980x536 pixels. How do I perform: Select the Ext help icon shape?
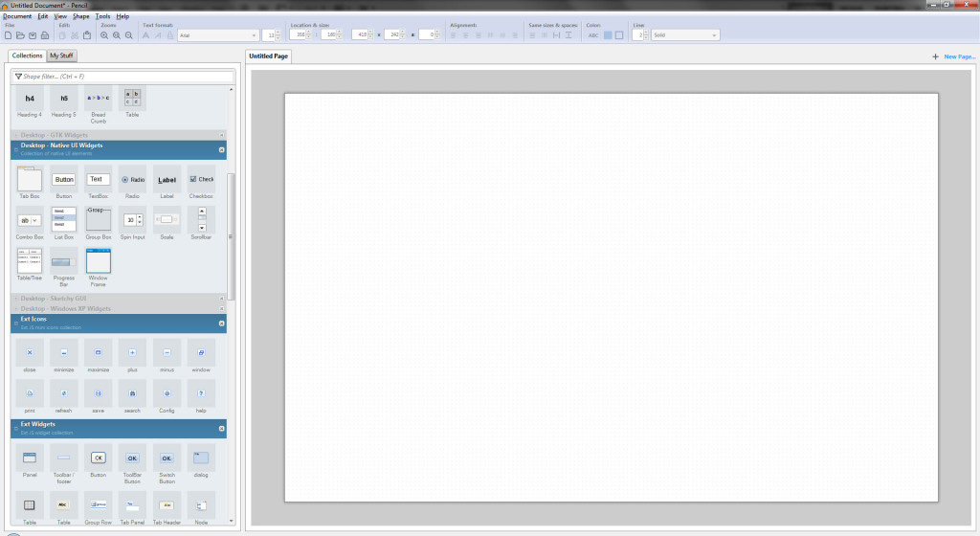201,397
